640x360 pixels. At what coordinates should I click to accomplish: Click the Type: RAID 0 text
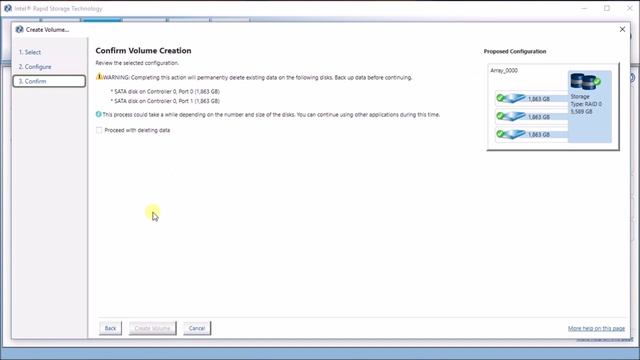click(586, 104)
